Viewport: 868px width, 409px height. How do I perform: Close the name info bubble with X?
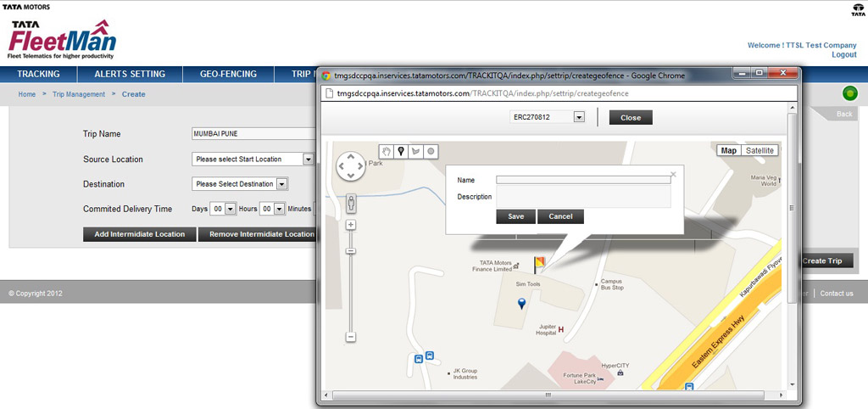point(673,174)
